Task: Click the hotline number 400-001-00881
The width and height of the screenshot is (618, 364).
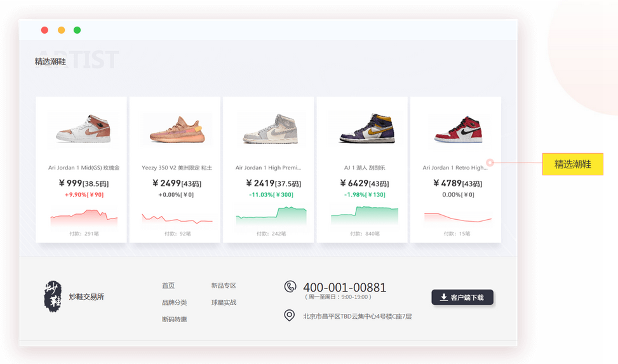Action: coord(344,287)
